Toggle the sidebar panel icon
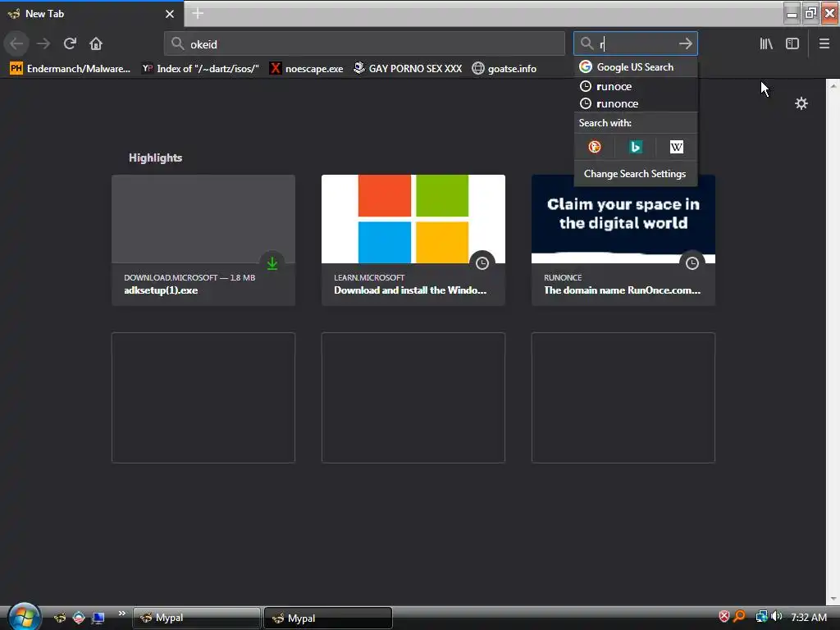This screenshot has width=840, height=630. (792, 44)
